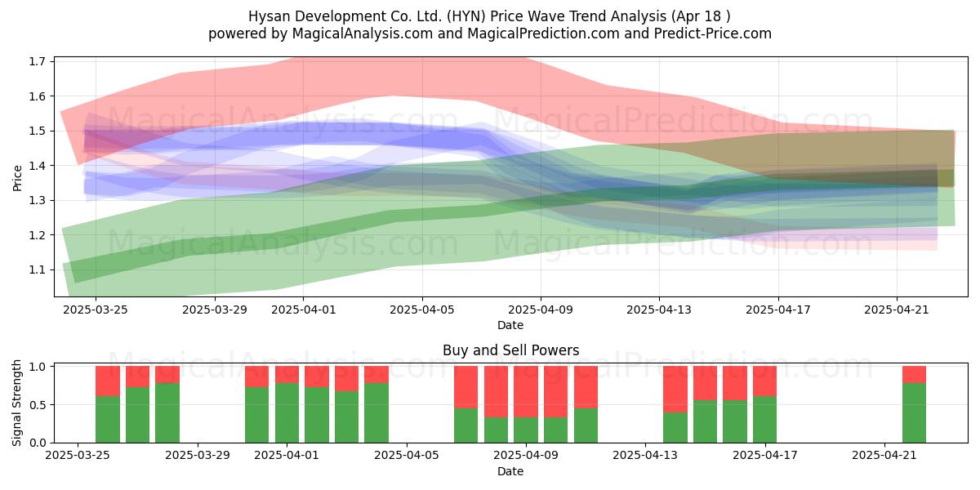Click the 'Date' label under the bar chart
The height and width of the screenshot is (490, 980).
pos(510,471)
